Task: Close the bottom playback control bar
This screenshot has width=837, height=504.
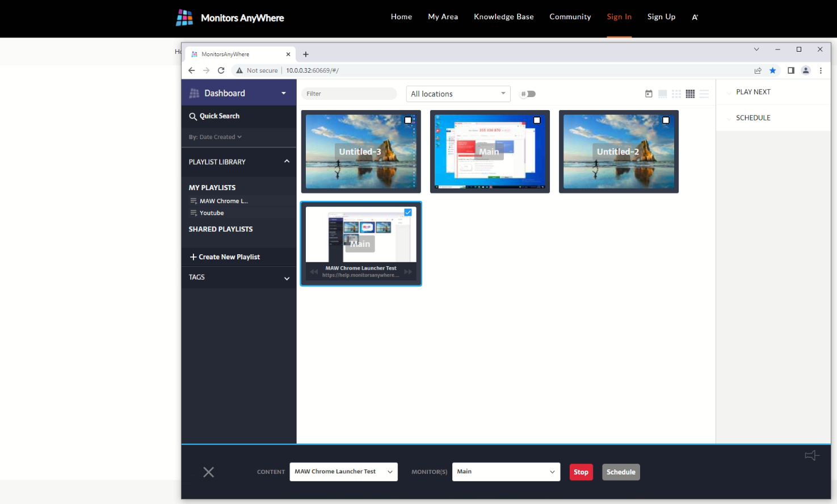Action: point(209,472)
